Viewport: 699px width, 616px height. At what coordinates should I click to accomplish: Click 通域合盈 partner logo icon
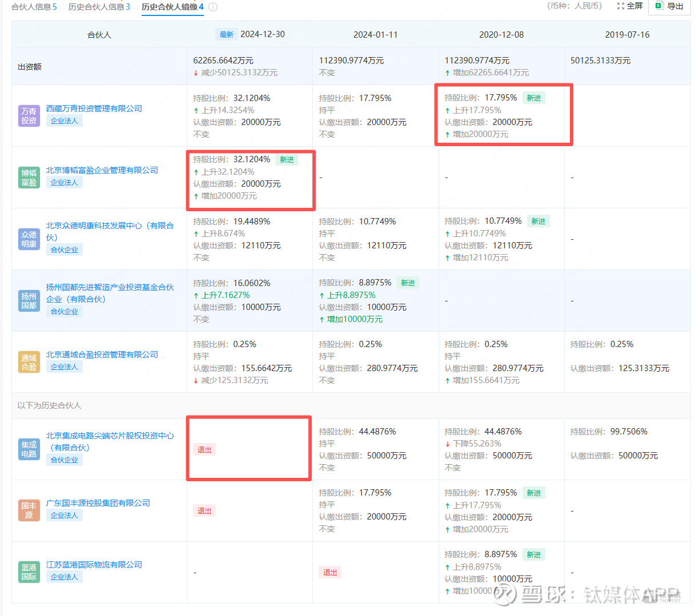[x=29, y=363]
